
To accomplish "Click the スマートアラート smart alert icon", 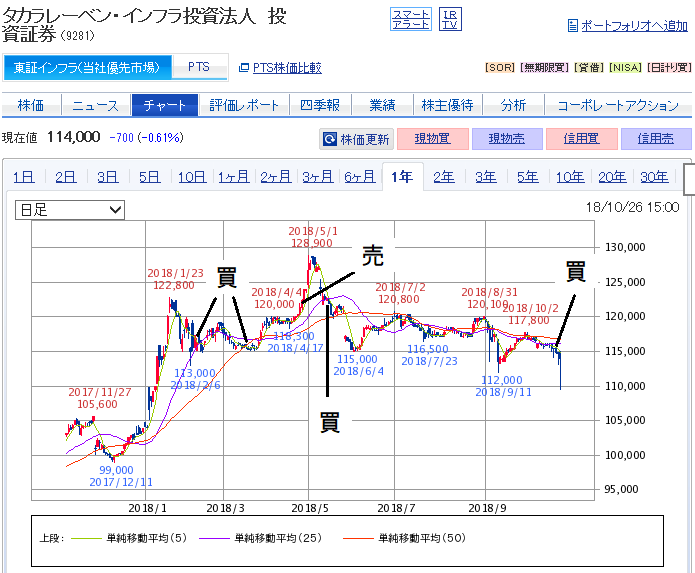I will (x=410, y=19).
